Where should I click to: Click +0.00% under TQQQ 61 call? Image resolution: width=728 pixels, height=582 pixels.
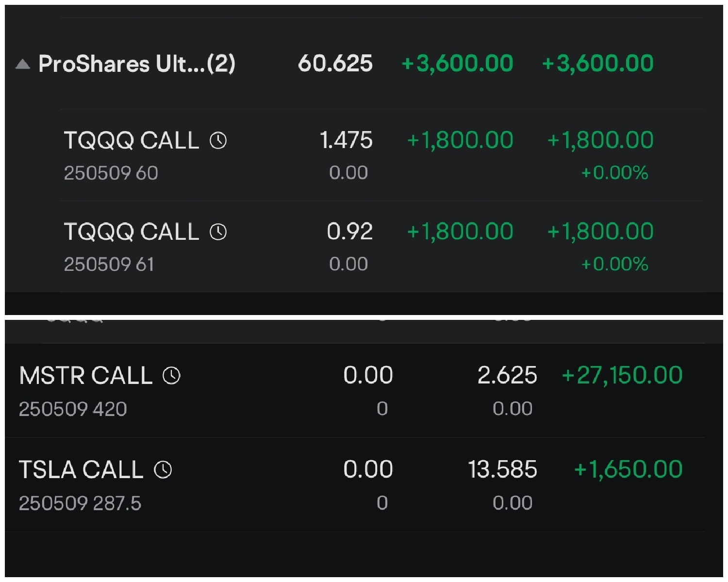point(614,264)
